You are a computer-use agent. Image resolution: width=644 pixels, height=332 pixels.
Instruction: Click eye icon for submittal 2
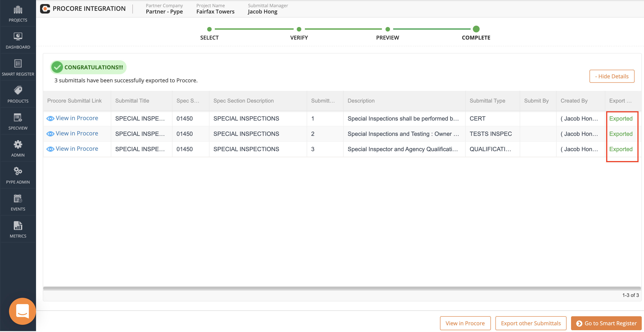pyautogui.click(x=50, y=134)
